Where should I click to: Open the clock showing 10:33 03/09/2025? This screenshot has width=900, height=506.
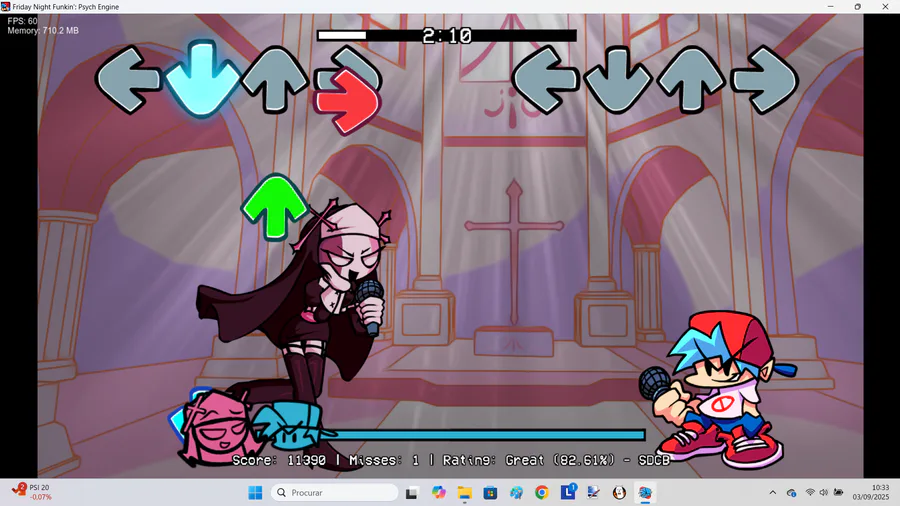tap(871, 492)
